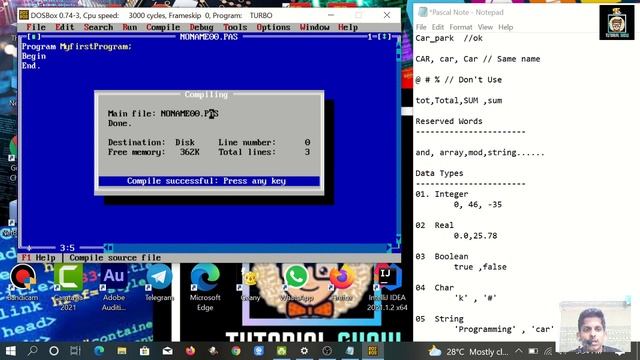Click the editor horizontal scrollbar
This screenshot has width=640, height=360.
(248, 247)
